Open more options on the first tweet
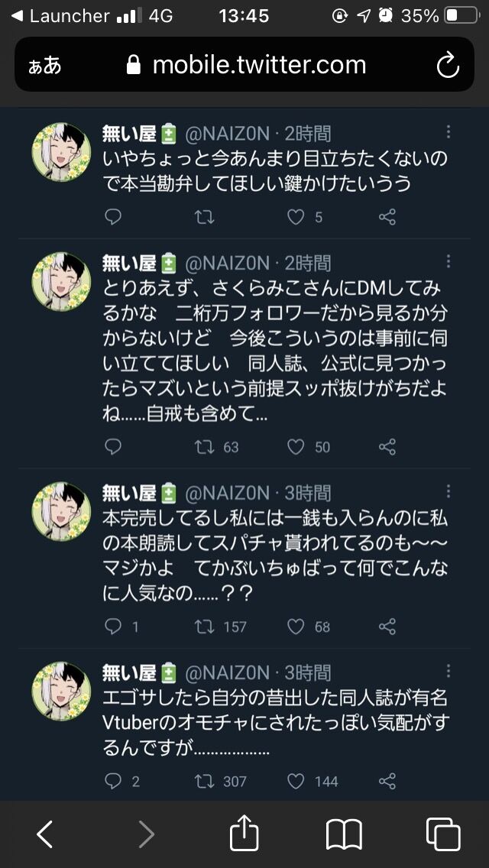This screenshot has height=868, width=489. [x=448, y=131]
